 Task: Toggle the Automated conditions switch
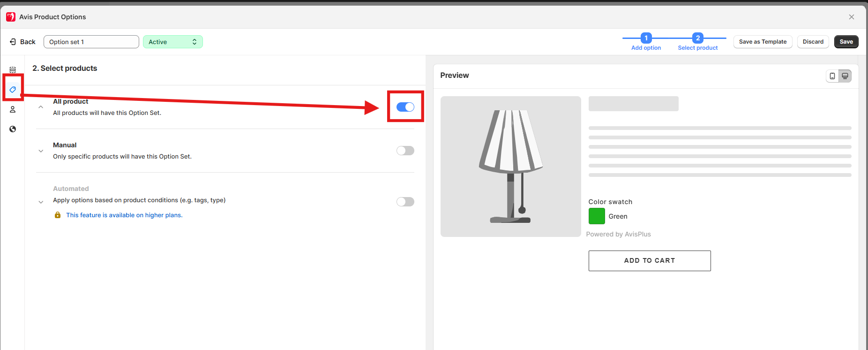coord(405,202)
